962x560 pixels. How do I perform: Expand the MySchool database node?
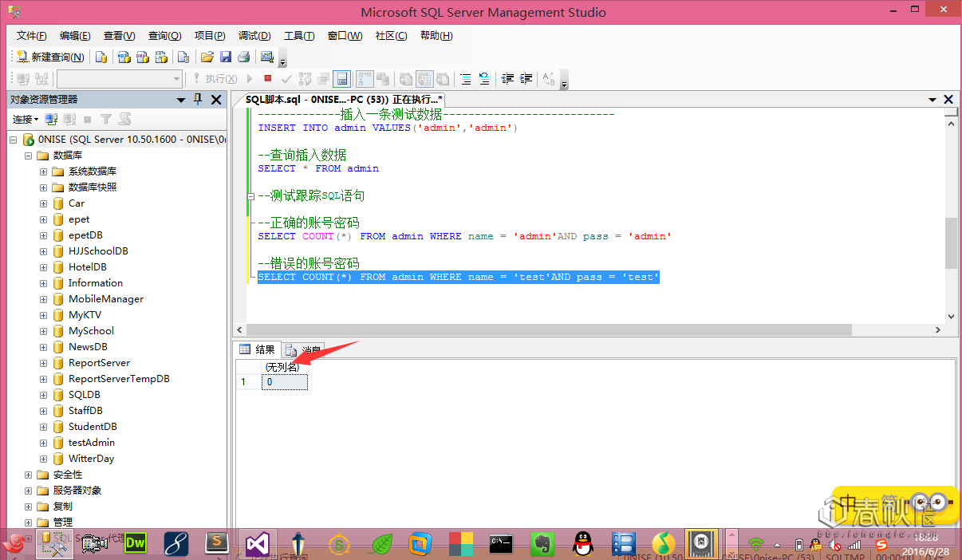click(44, 331)
